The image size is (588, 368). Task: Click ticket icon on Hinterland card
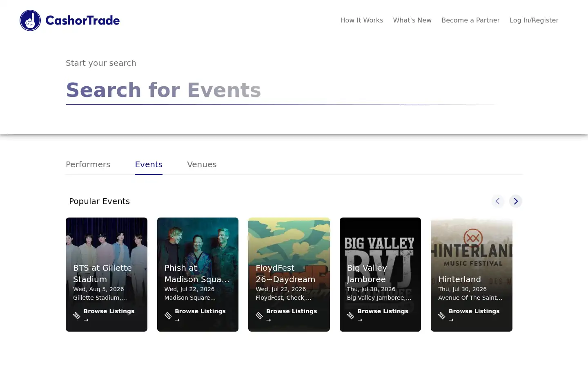coord(442,315)
